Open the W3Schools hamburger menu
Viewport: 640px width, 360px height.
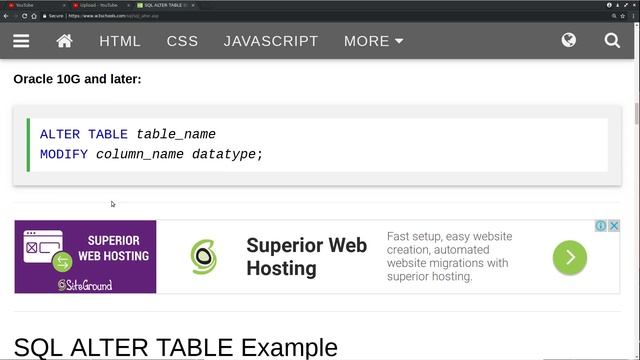click(x=21, y=41)
